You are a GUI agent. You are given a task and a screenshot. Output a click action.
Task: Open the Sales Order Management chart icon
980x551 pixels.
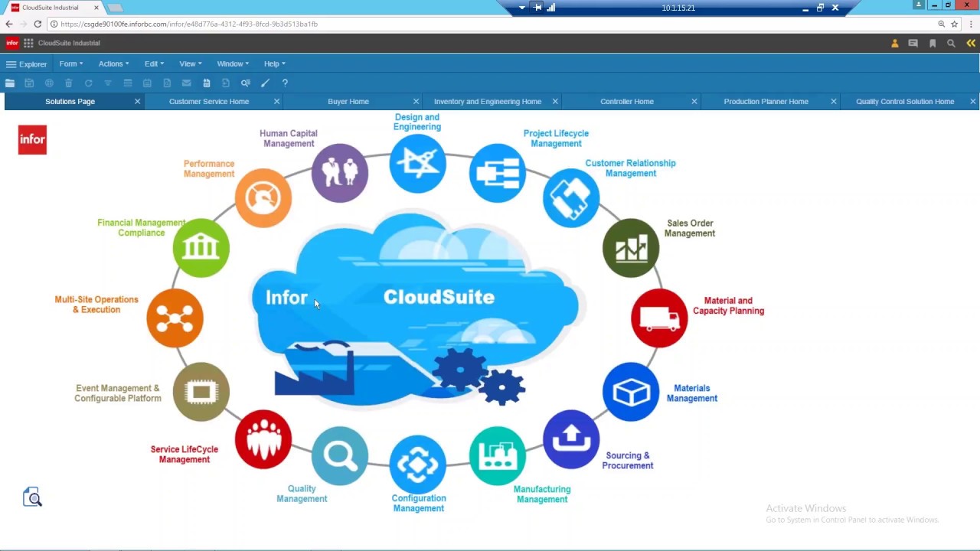click(631, 248)
